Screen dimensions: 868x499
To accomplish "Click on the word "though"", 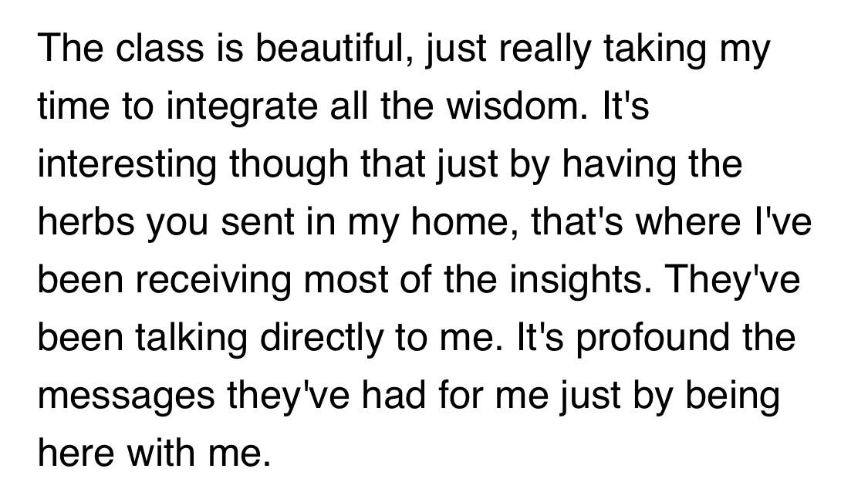I will pyautogui.click(x=289, y=164).
